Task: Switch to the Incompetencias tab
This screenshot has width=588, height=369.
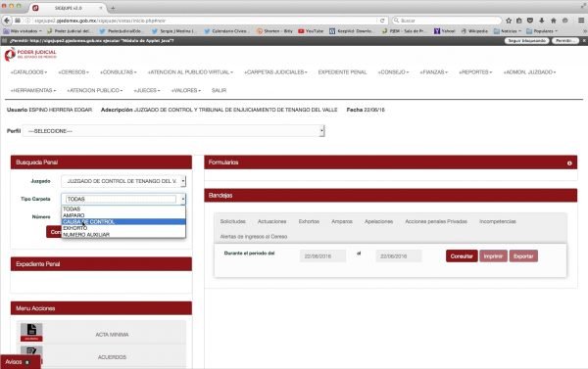Action: [x=498, y=221]
